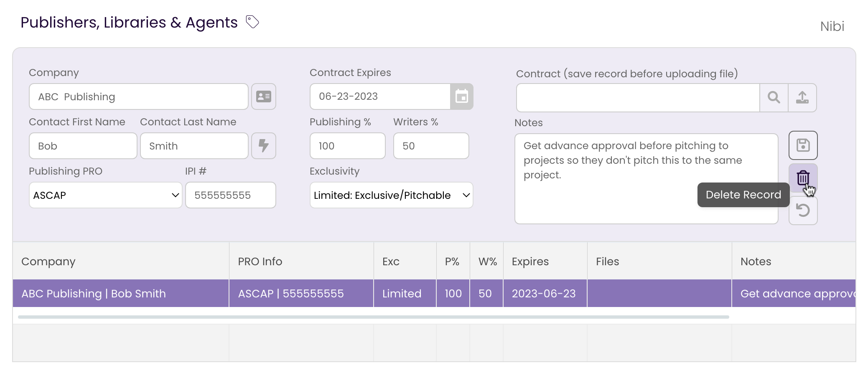
Task: Click the Nibi label at top right
Action: pyautogui.click(x=832, y=26)
